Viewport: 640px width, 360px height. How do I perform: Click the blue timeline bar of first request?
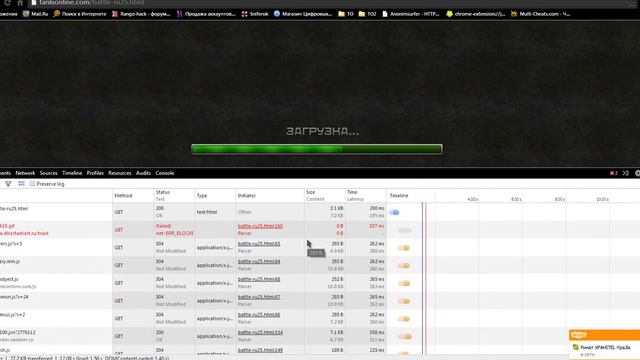394,212
